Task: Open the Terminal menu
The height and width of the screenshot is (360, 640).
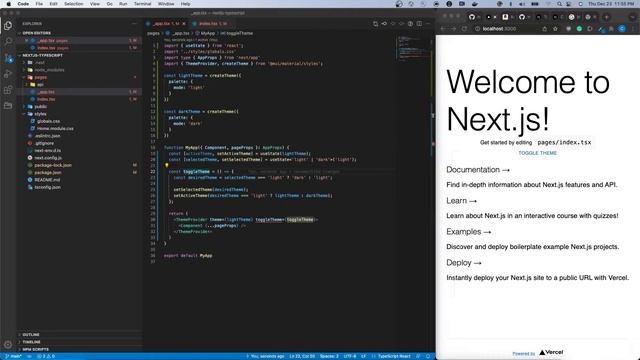Action: tap(142, 4)
